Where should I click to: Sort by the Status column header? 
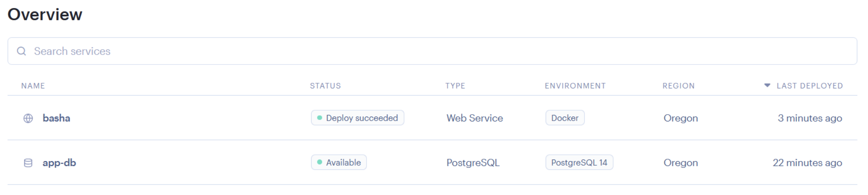pyautogui.click(x=325, y=86)
